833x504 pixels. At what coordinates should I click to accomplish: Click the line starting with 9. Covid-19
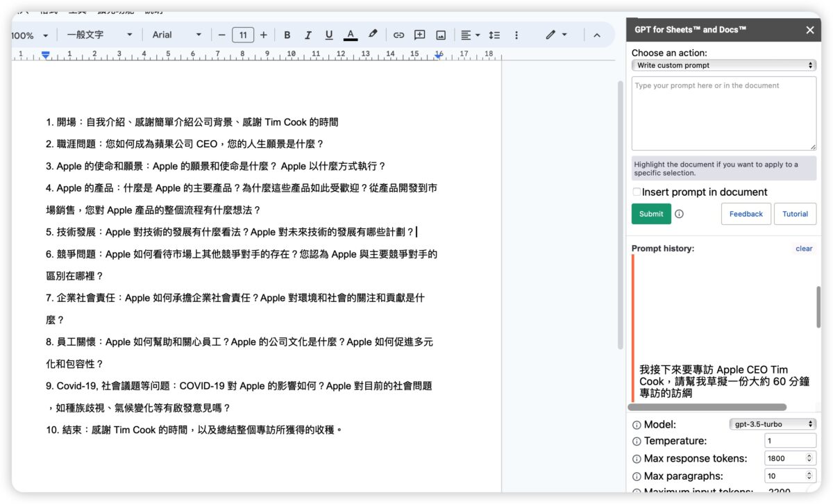239,386
